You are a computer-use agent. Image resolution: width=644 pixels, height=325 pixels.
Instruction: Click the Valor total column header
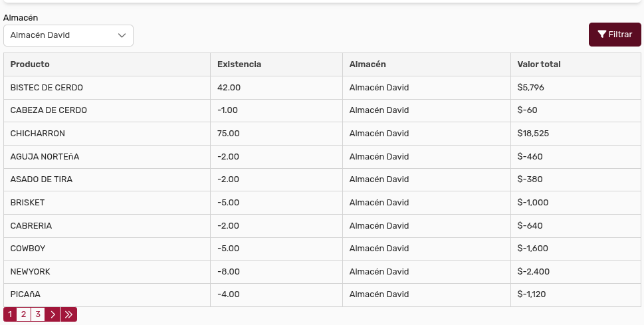click(539, 64)
